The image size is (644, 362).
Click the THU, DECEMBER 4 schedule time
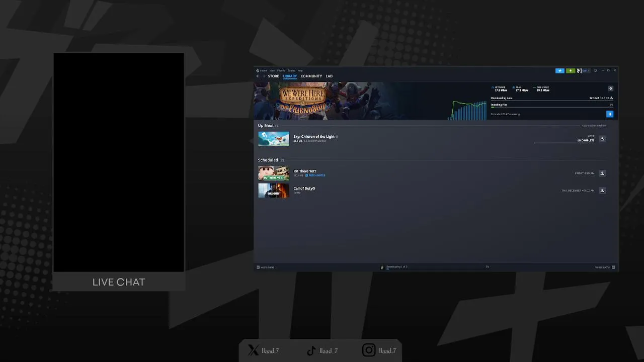click(578, 190)
